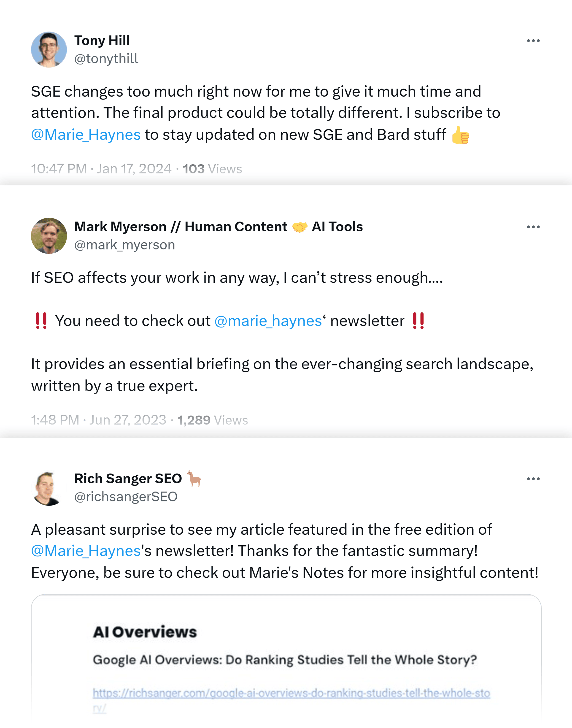Select Tony Hill's display name
Viewport: 572px width, 728px height.
coord(102,40)
